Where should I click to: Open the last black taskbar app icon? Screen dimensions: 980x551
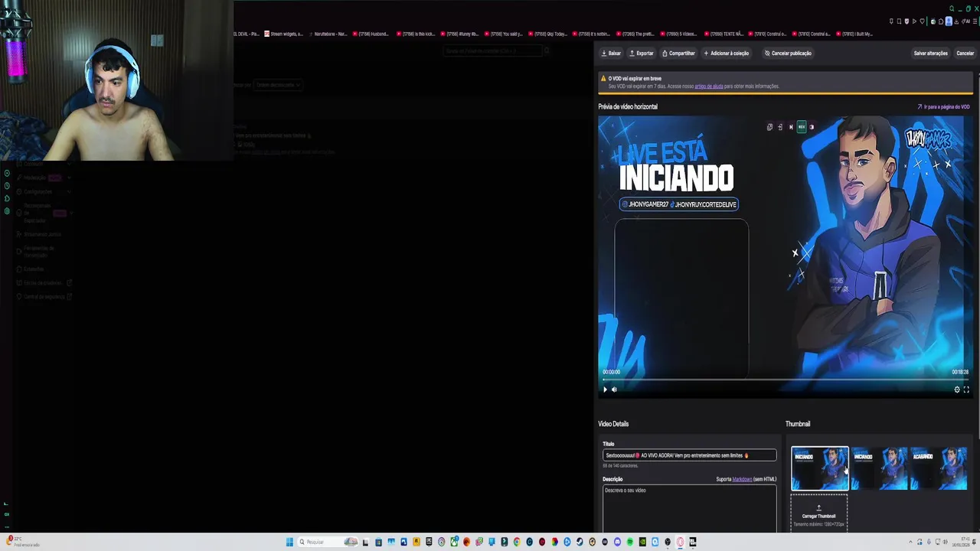(692, 542)
